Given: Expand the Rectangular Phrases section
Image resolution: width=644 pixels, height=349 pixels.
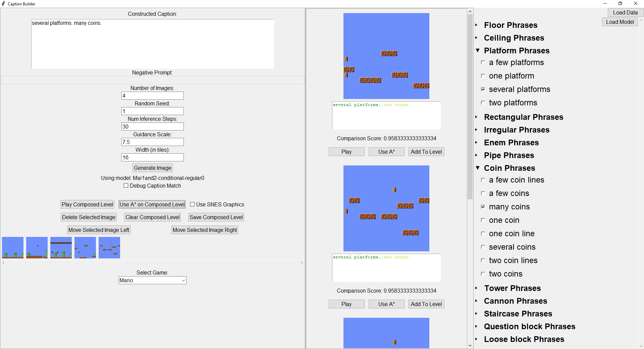Looking at the screenshot, I should (x=476, y=117).
